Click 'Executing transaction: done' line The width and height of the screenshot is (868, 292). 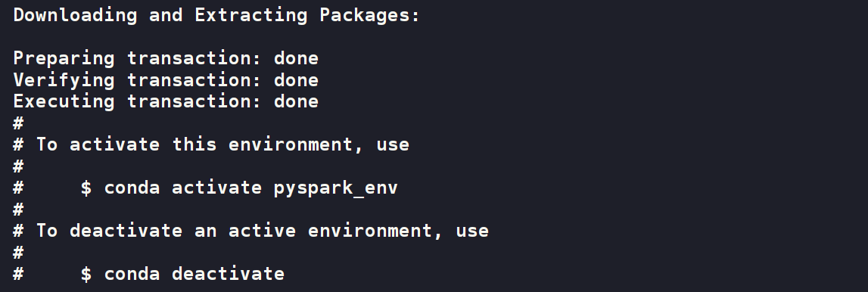[x=166, y=101]
